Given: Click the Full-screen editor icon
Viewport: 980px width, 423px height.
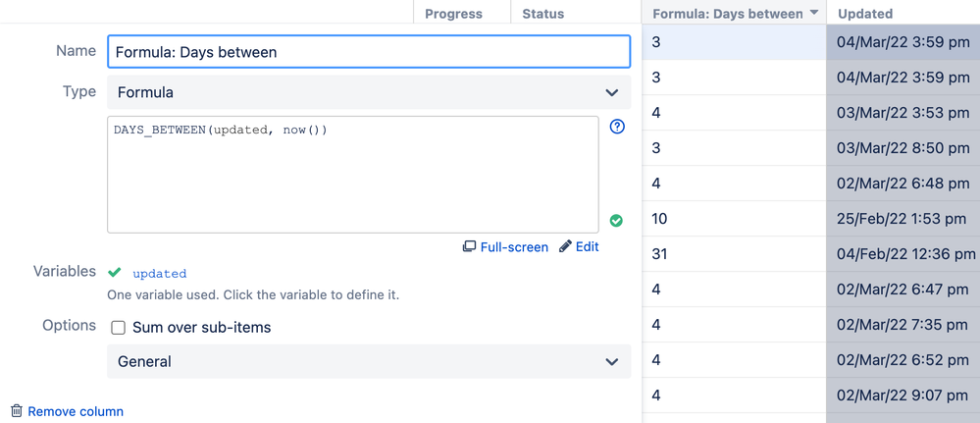Looking at the screenshot, I should pyautogui.click(x=469, y=246).
